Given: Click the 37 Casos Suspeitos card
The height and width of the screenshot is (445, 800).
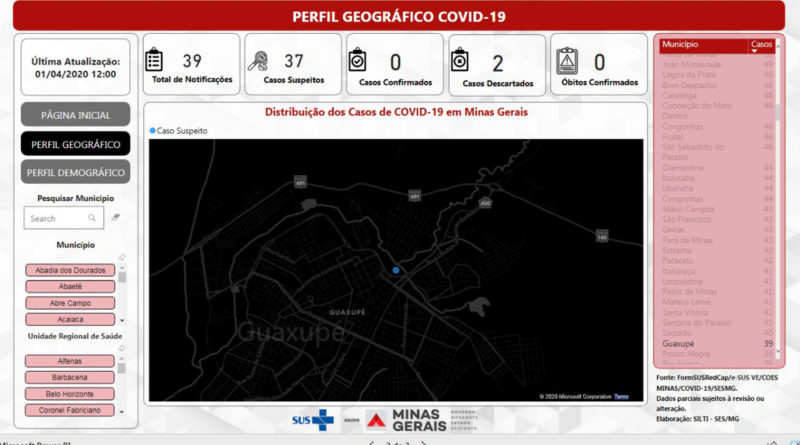Looking at the screenshot, I should tap(293, 64).
